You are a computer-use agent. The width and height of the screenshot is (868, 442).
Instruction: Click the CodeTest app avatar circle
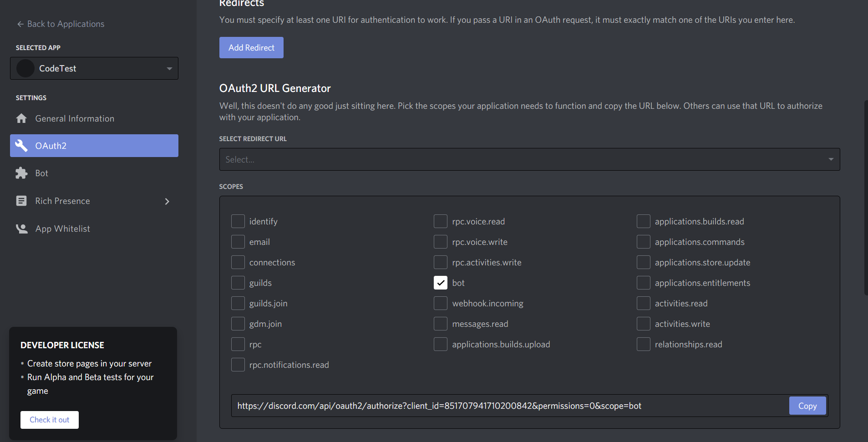25,68
